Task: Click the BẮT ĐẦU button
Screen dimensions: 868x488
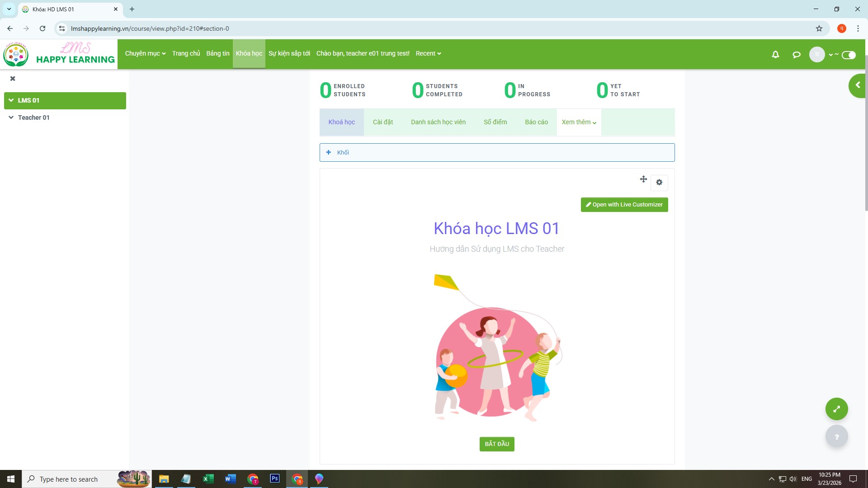Action: click(x=497, y=444)
